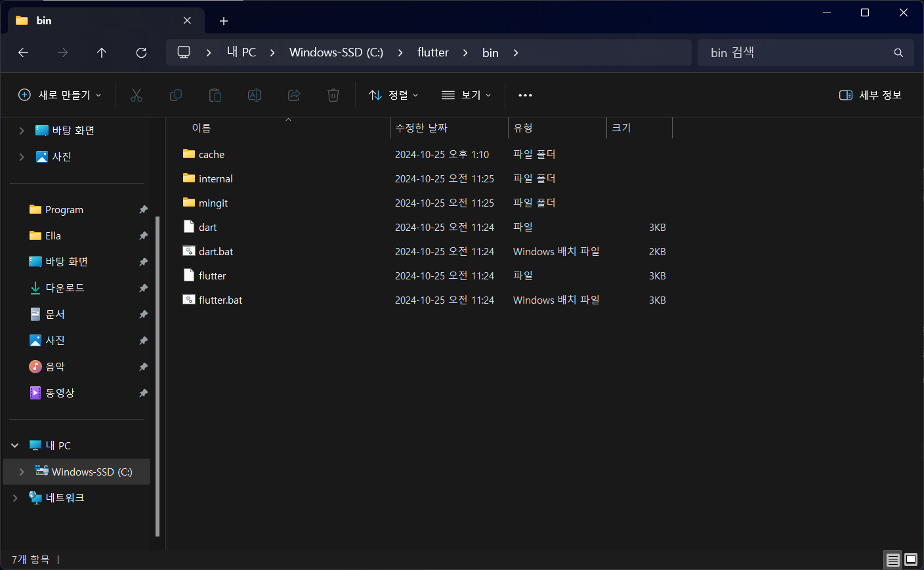Collapse the 내 PC tree node
The image size is (924, 570).
coord(15,445)
